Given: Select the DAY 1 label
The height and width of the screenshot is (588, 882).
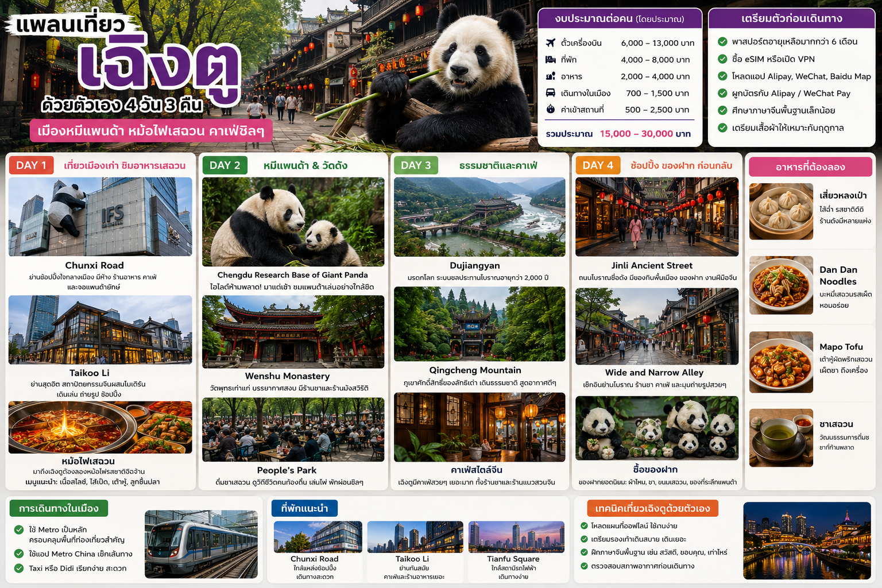Looking at the screenshot, I should [31, 165].
